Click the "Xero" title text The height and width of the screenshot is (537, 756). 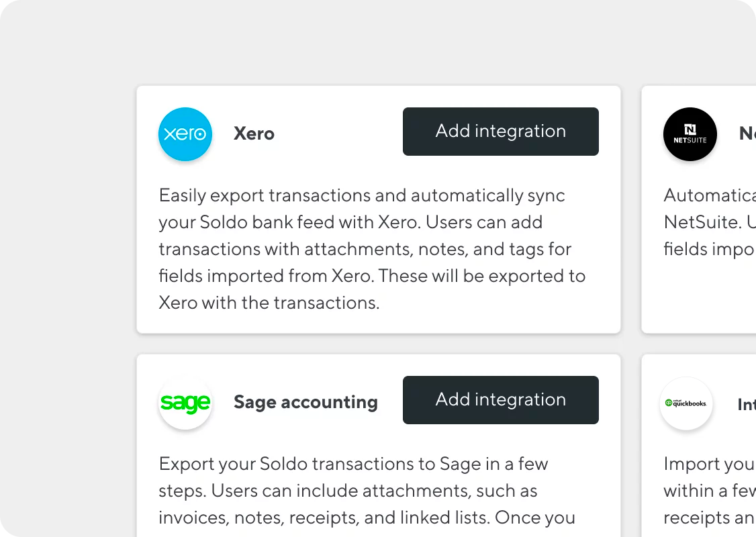[254, 134]
